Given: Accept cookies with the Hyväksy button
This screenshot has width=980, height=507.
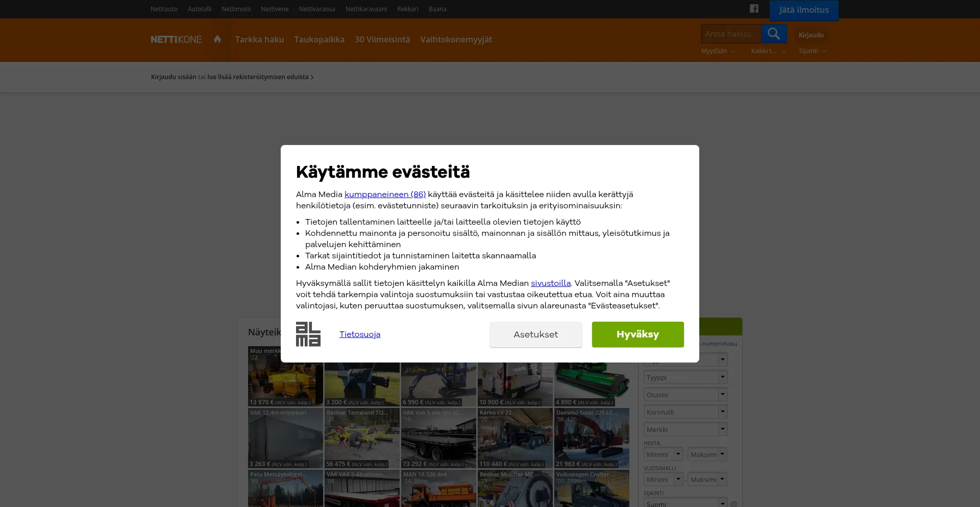Looking at the screenshot, I should (638, 334).
